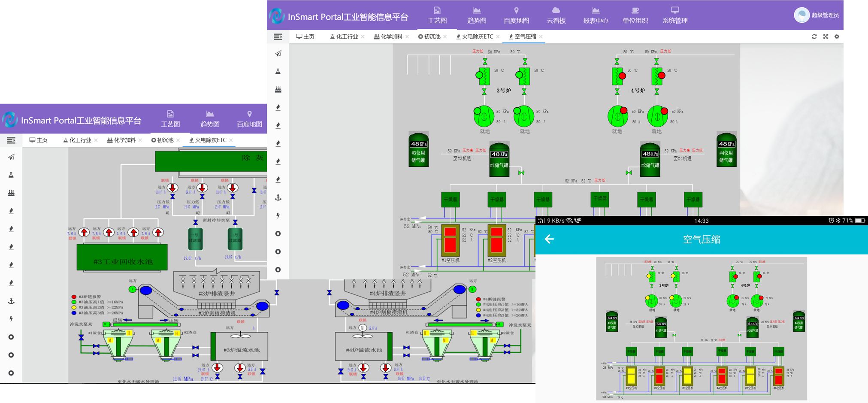Refresh the page using the top-right refresh icon
This screenshot has height=403, width=868.
(814, 36)
